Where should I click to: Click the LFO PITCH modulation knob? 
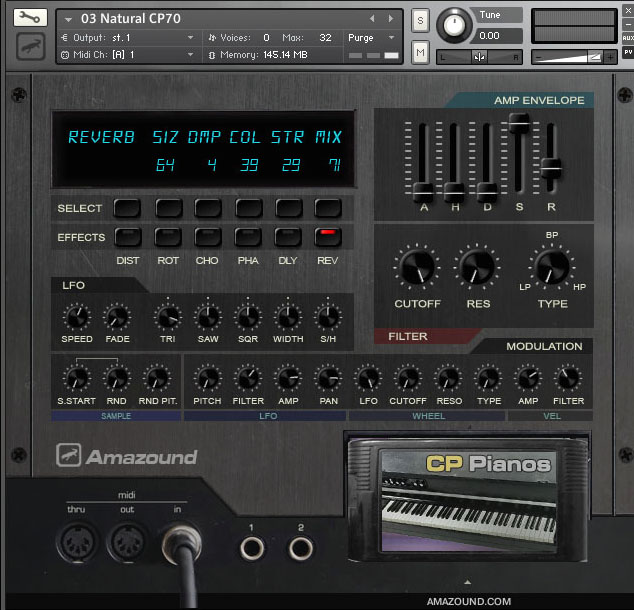click(208, 378)
